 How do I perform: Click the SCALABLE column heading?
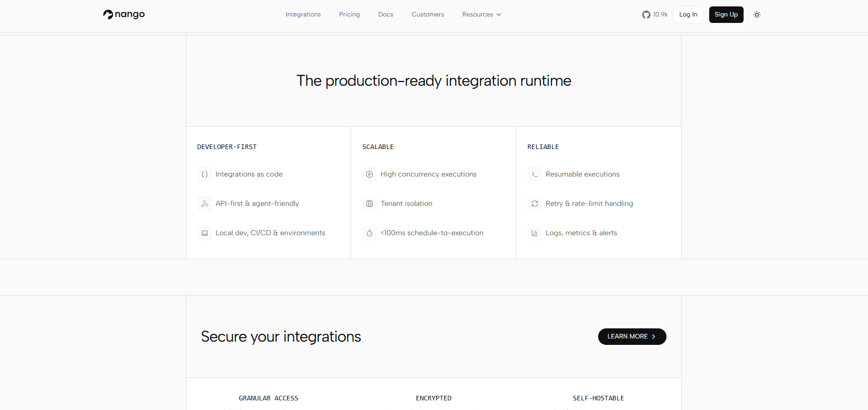tap(378, 147)
